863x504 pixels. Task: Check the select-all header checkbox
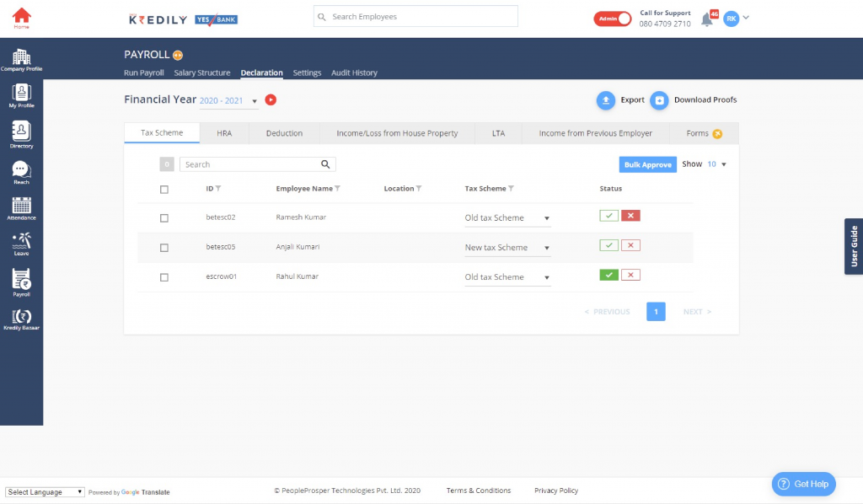pos(164,190)
